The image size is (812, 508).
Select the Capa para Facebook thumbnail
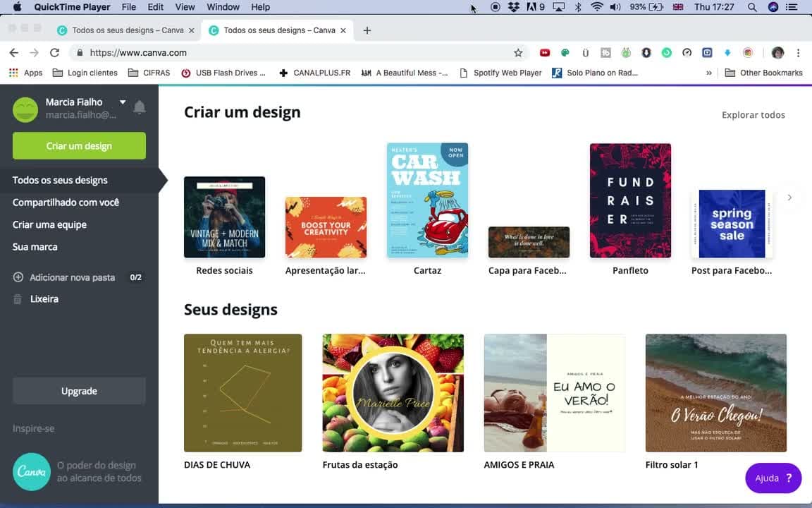[529, 242]
